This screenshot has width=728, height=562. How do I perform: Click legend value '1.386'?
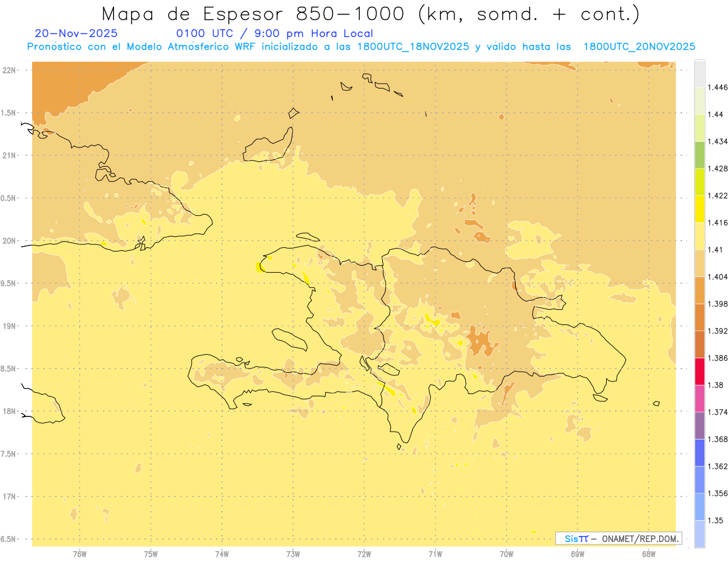[x=717, y=358]
